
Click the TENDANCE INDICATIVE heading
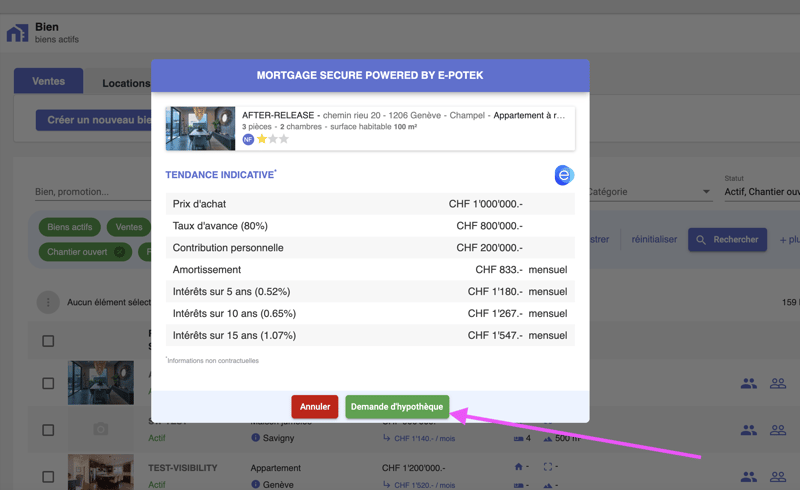click(x=220, y=175)
